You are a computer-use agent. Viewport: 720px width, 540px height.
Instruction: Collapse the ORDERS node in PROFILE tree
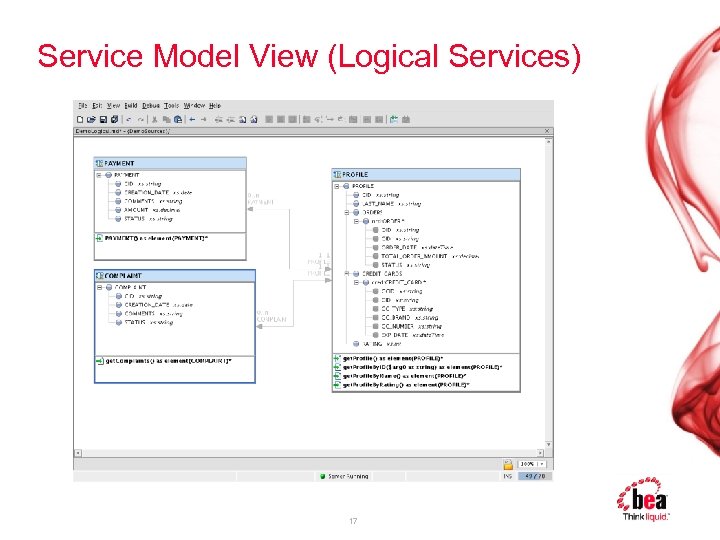(x=347, y=213)
